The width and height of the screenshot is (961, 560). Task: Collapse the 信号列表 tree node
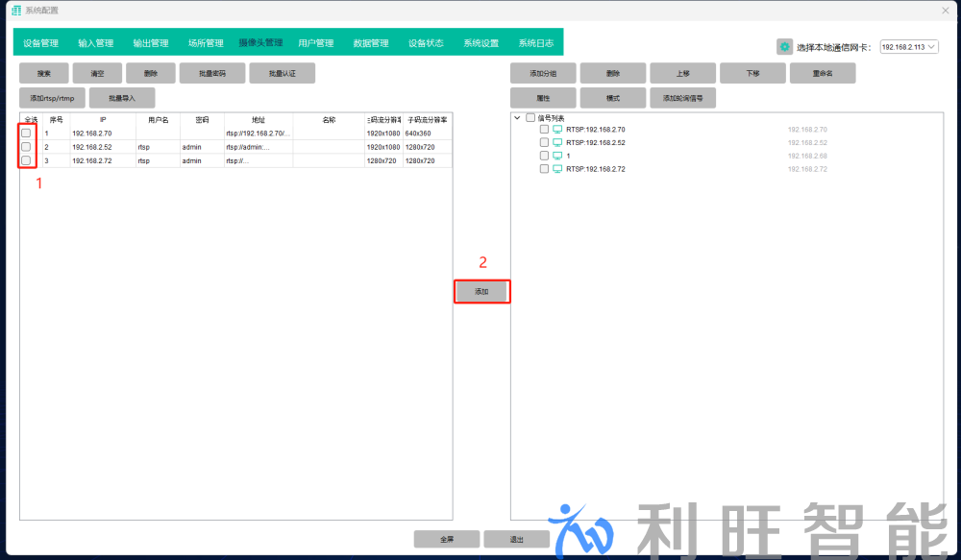pos(517,117)
